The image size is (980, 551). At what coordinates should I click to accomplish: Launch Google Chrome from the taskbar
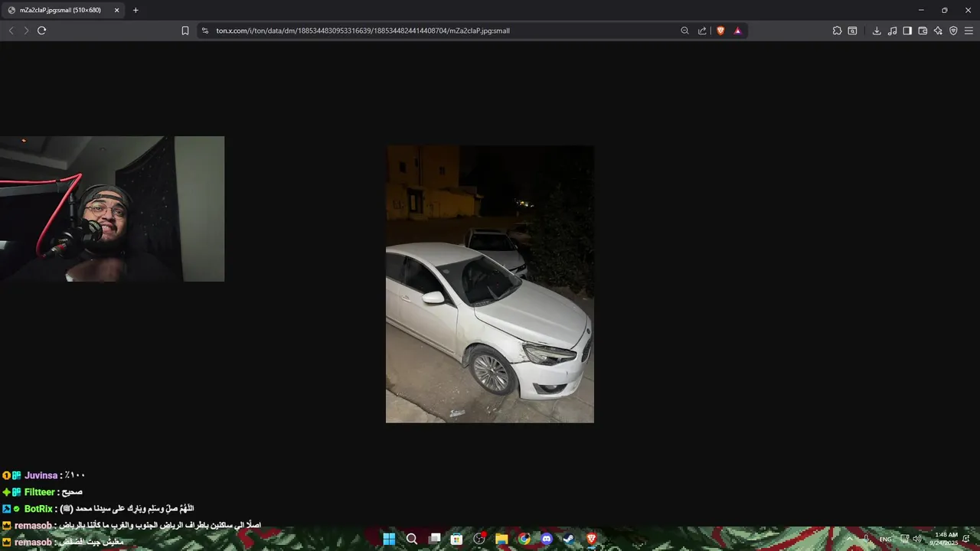[524, 539]
